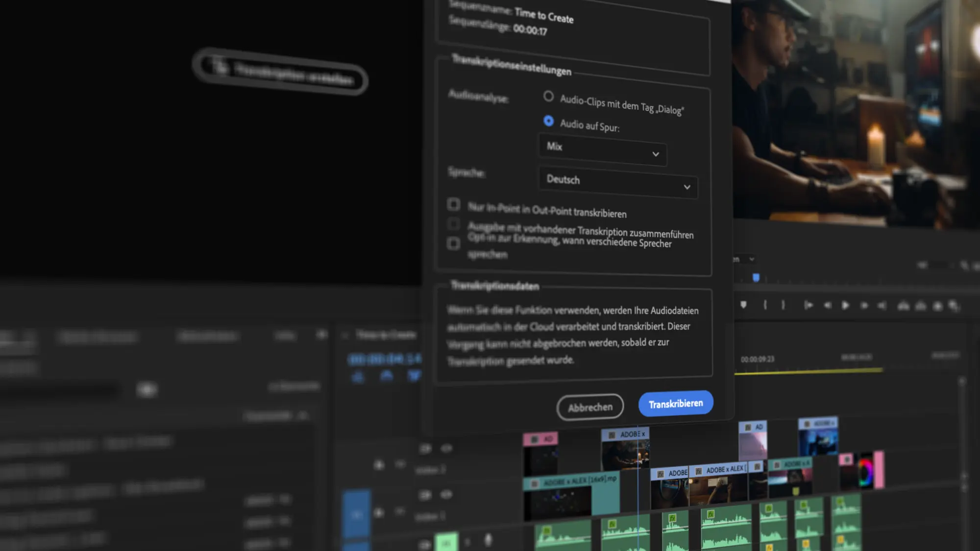Click the fx badge on ADOBE x ALEX clip
The image size is (980, 551).
(x=698, y=471)
